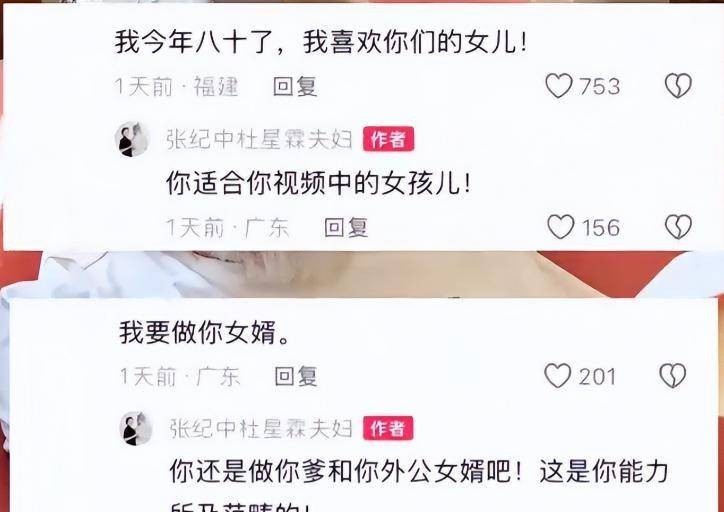
Task: Like the author reply showing 156 likes
Action: tap(561, 227)
